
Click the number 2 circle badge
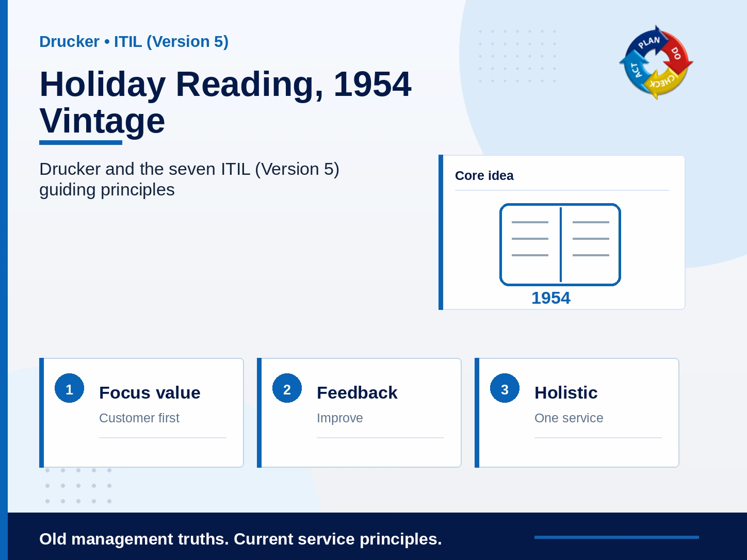click(x=287, y=388)
